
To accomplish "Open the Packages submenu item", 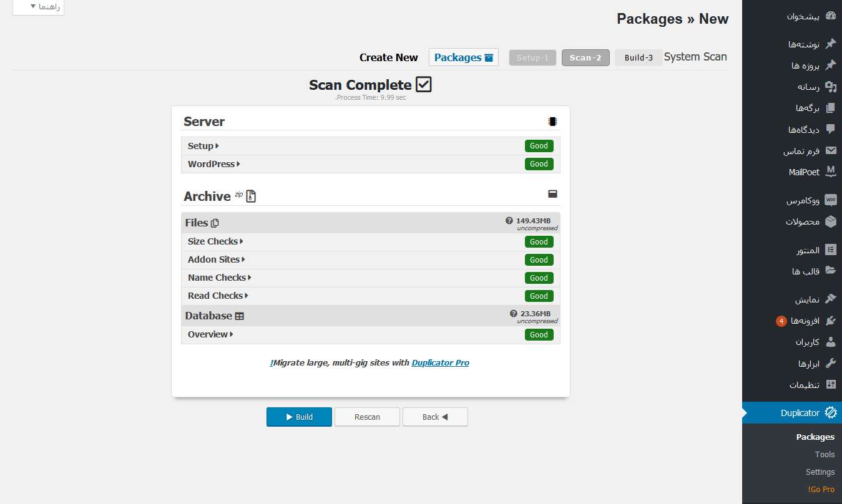I will point(815,437).
